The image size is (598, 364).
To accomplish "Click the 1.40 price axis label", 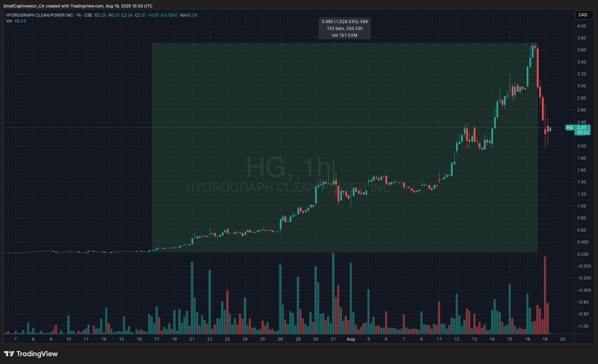I will coord(582,182).
